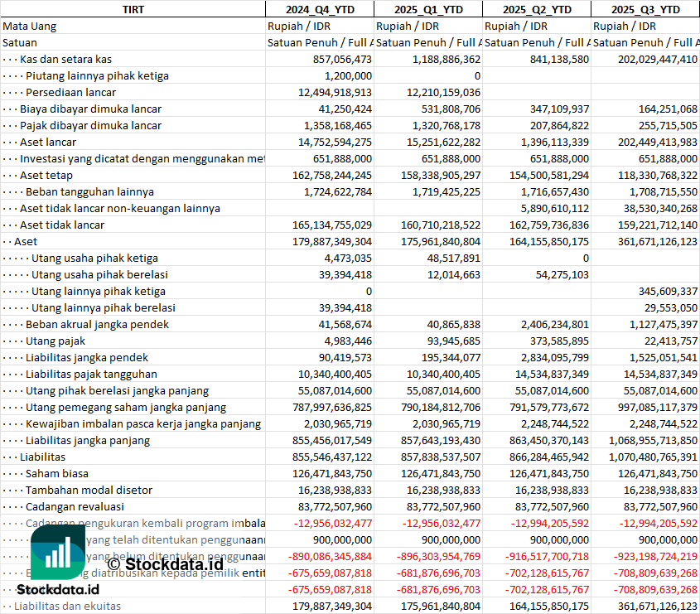Screen dimensions: 700x614
Task: Select the Utang pajak row label
Action: click(x=56, y=341)
